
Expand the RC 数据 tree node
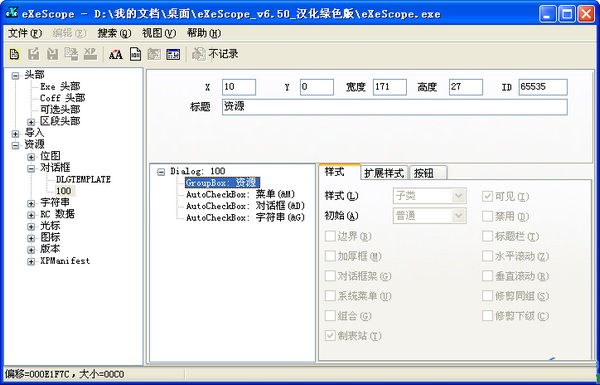click(x=31, y=215)
